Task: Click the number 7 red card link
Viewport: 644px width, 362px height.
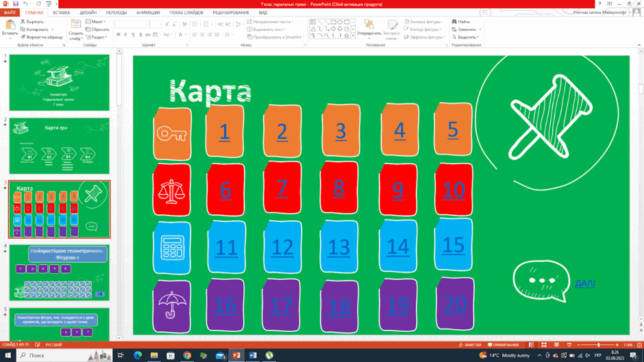Action: click(282, 188)
